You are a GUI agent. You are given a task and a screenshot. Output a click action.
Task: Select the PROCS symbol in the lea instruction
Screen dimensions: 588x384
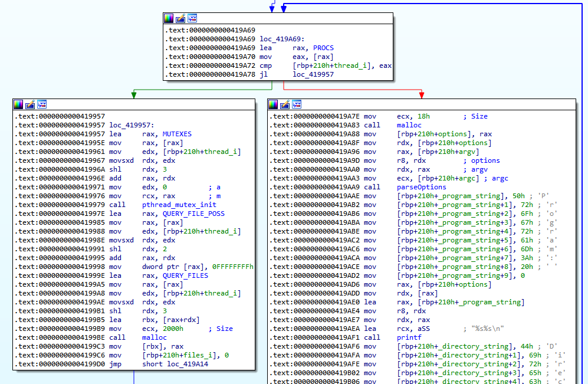pyautogui.click(x=323, y=48)
